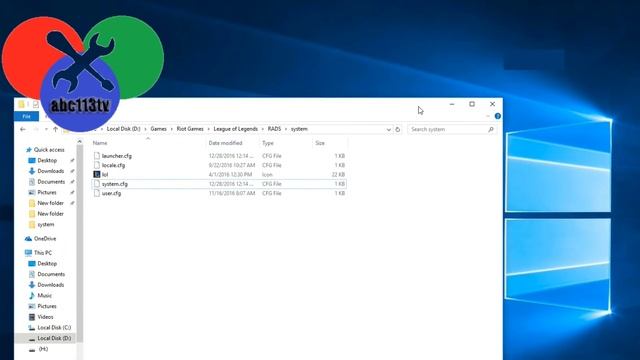
Task: Open Documents under This PC
Action: (51, 274)
